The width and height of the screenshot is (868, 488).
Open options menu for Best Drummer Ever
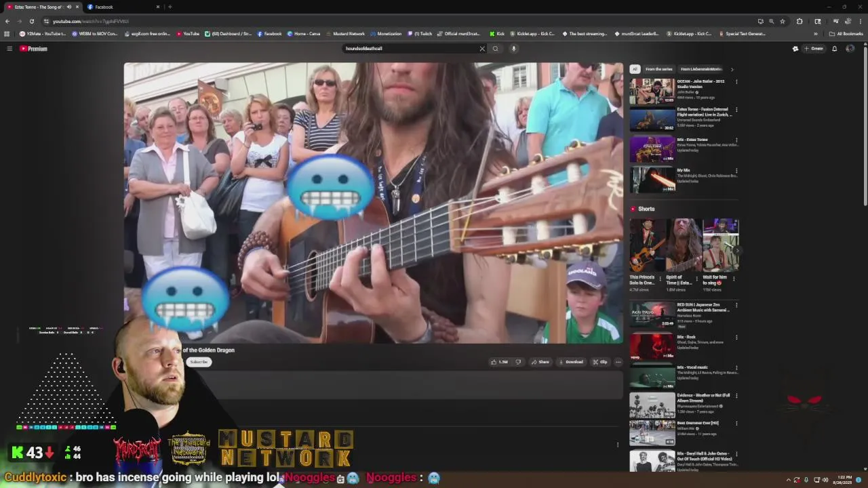pos(736,424)
